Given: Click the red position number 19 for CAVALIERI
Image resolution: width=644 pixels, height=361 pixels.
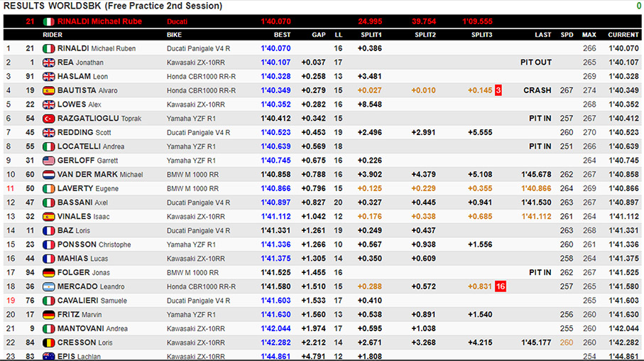Looking at the screenshot, I should coord(10,301).
